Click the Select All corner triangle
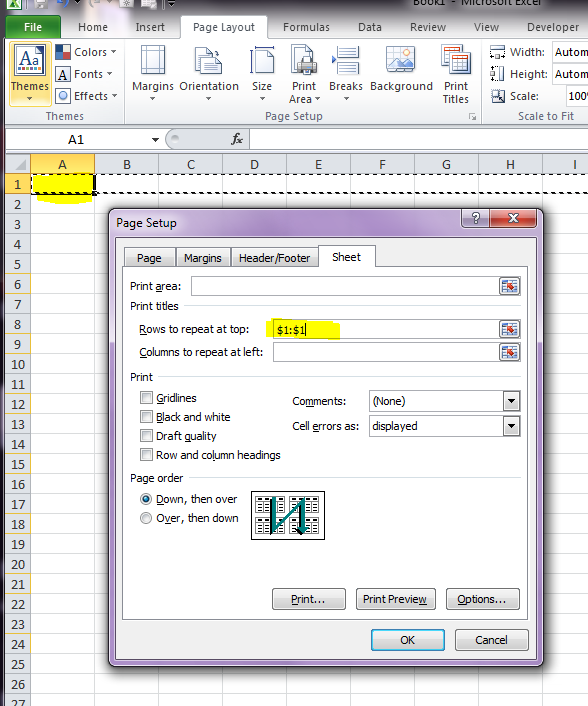 18,164
